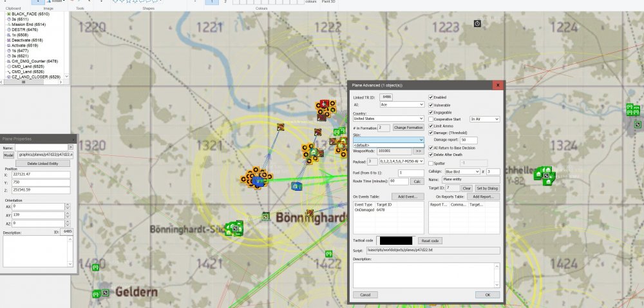Click the black Tactical code swatch
Viewport: 644px width, 308px height.
tap(395, 240)
